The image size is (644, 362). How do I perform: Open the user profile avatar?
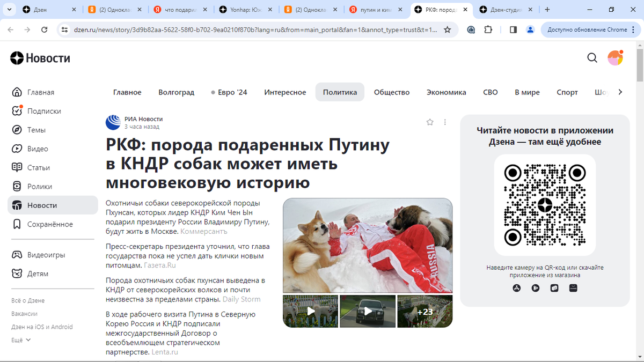[x=615, y=58]
